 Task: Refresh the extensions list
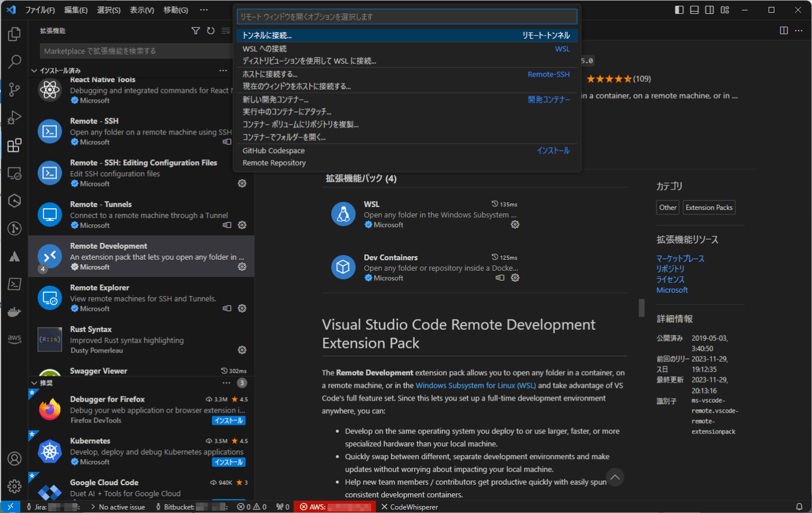tap(211, 31)
